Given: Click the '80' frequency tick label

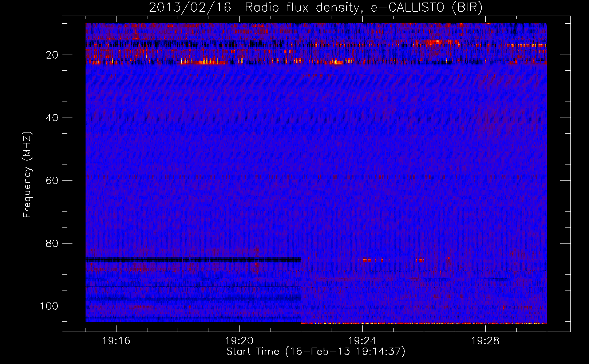Looking at the screenshot, I should pos(52,243).
